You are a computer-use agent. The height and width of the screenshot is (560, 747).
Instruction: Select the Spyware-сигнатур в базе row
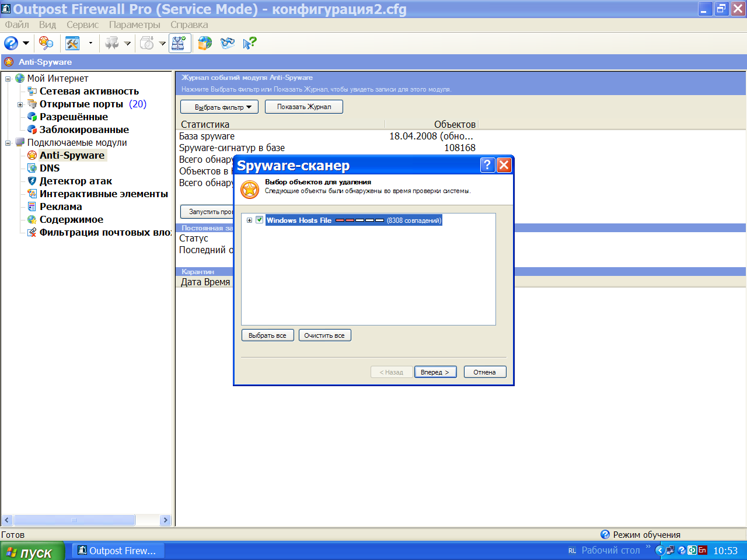tap(327, 148)
